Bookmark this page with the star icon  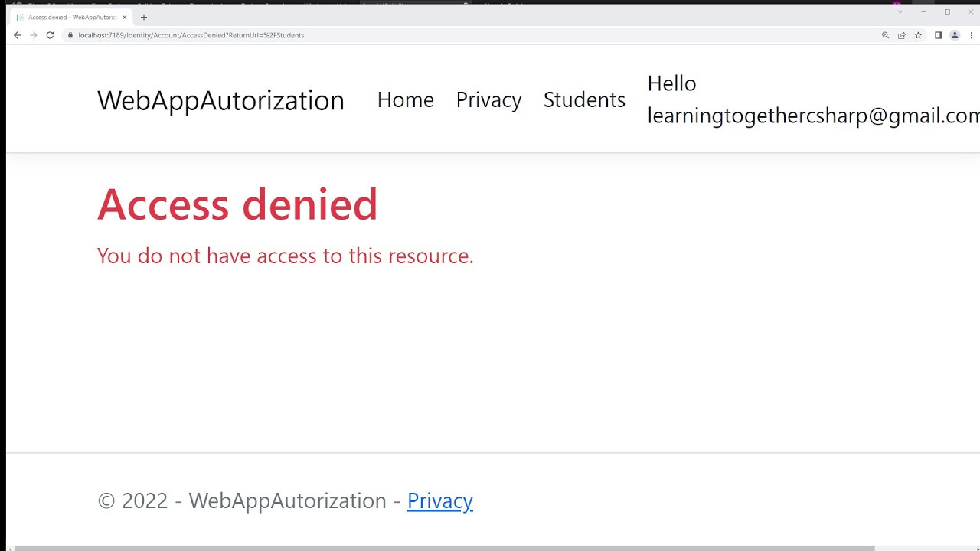(x=918, y=35)
